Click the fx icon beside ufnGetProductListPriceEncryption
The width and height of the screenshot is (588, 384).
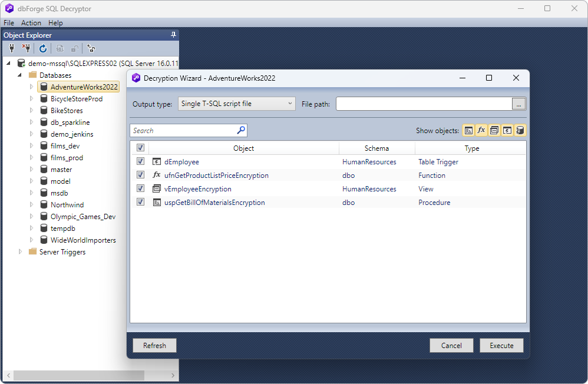(156, 175)
